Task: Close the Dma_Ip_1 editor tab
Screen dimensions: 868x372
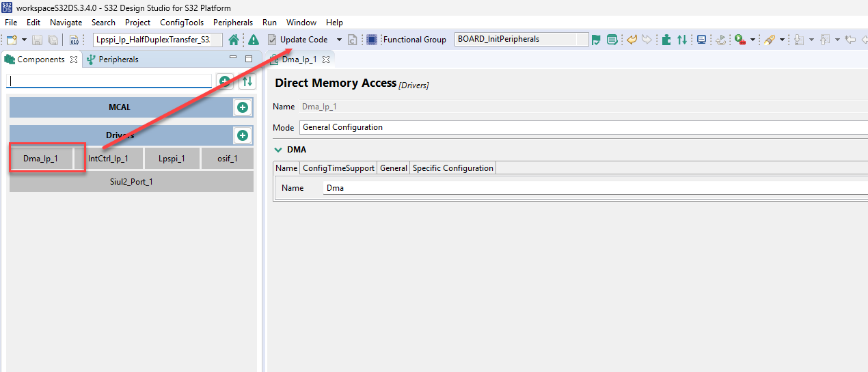Action: pyautogui.click(x=326, y=59)
